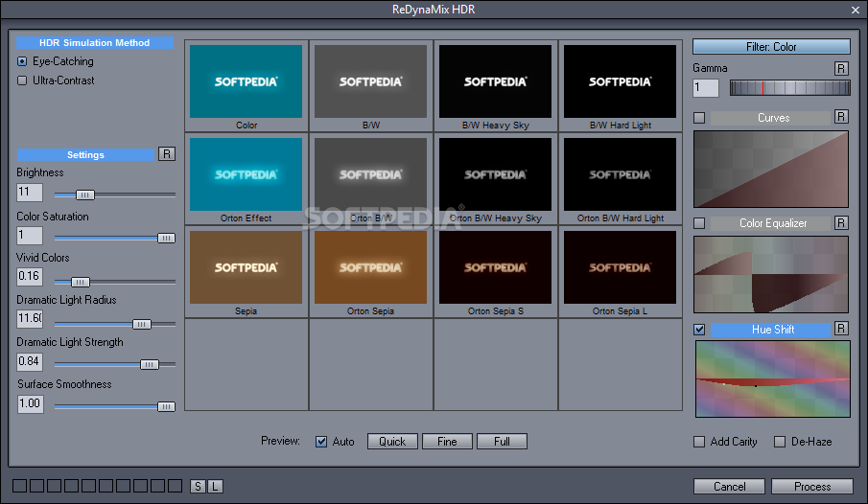Click the Filter: Color button
This screenshot has height=504, width=868.
pos(771,47)
